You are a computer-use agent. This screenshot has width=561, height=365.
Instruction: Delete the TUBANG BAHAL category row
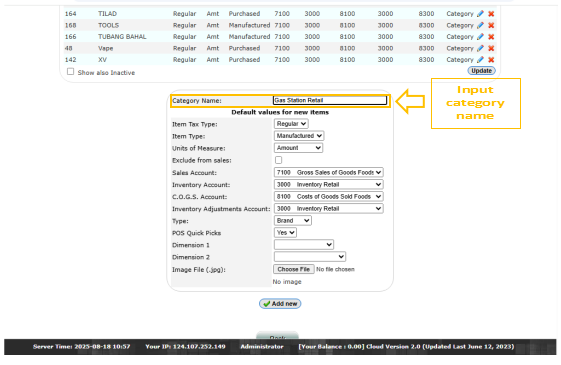[x=491, y=37]
